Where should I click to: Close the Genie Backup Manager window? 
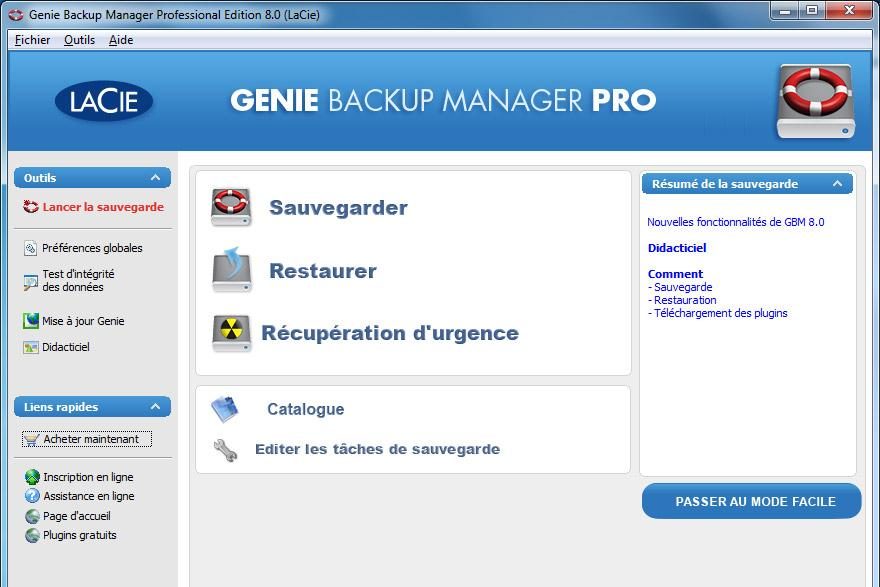tap(849, 11)
